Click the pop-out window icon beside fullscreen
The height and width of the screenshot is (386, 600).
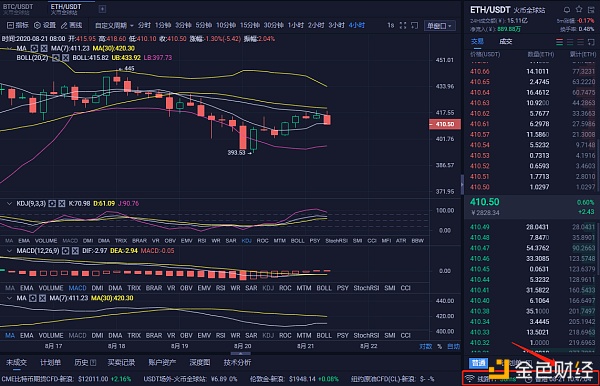pyautogui.click(x=414, y=25)
